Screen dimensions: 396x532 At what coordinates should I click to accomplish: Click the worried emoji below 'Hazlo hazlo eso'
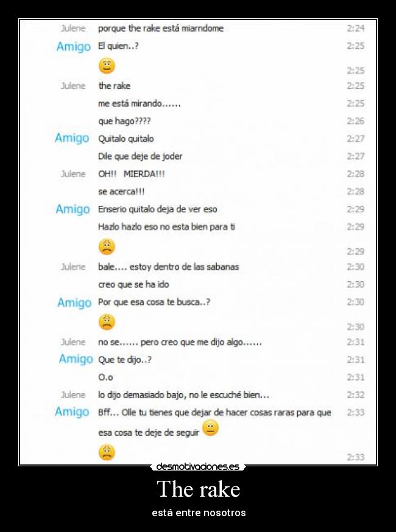(107, 247)
